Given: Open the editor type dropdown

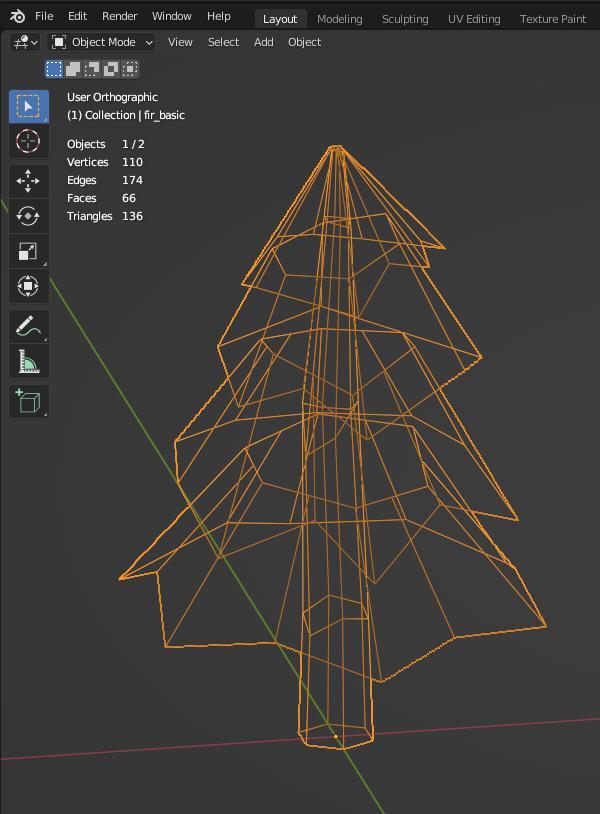Looking at the screenshot, I should click(25, 42).
